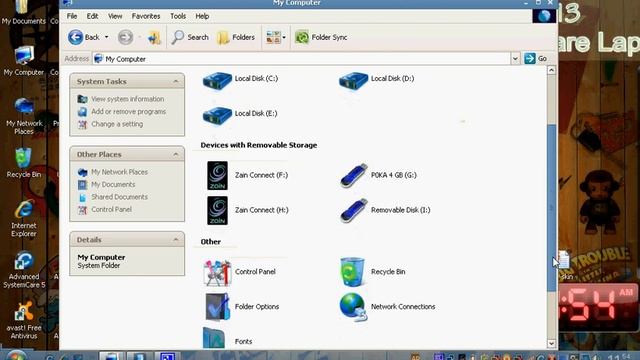Select Advanced SystemCare 5 desktop icon
The height and width of the screenshot is (360, 640).
[x=24, y=270]
